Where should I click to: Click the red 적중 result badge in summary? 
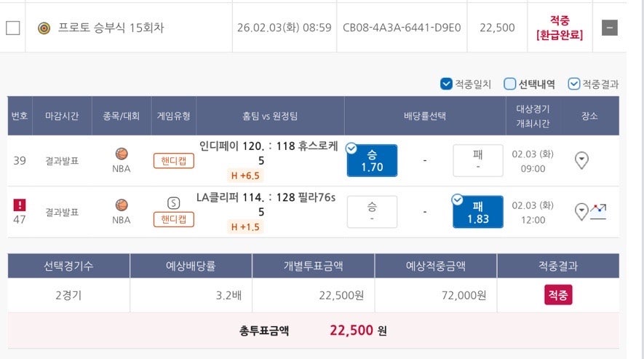(x=558, y=294)
